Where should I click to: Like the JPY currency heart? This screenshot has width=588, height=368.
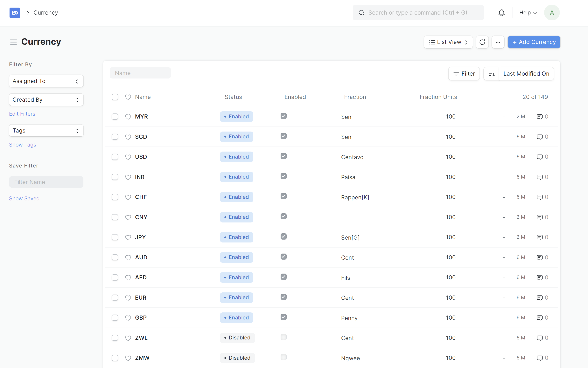[x=128, y=238]
